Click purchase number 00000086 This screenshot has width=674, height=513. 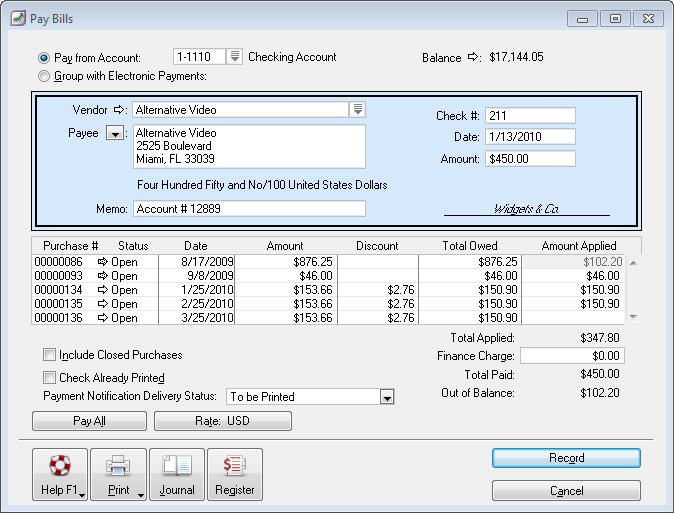pyautogui.click(x=58, y=261)
